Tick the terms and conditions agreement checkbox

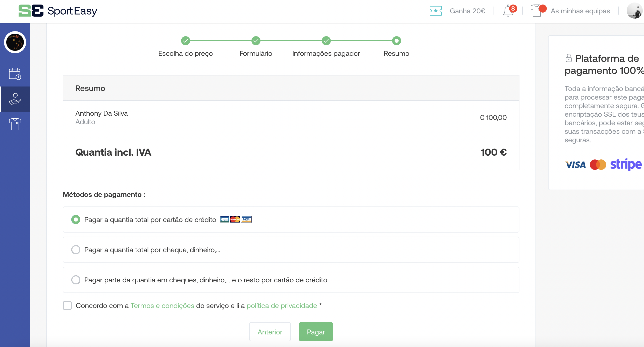67,306
